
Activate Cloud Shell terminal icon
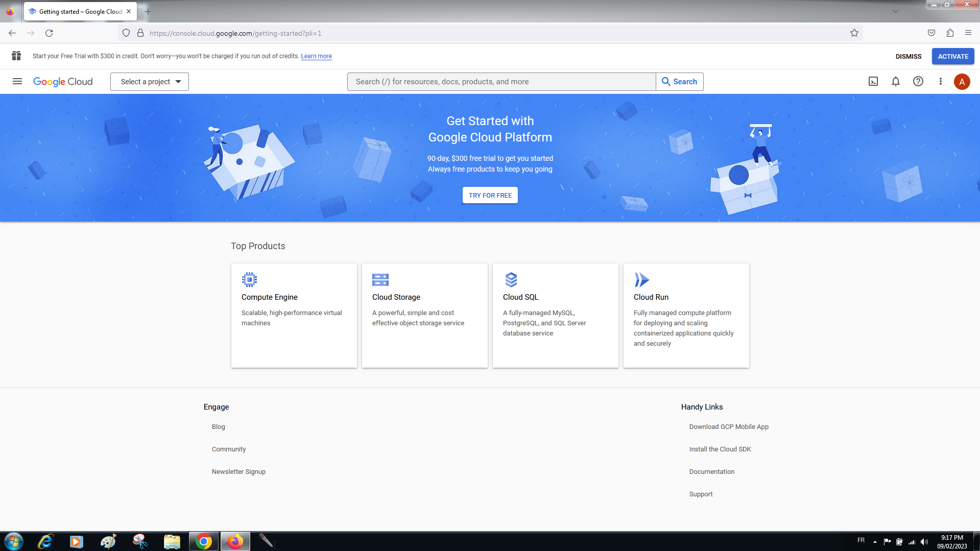pyautogui.click(x=873, y=82)
